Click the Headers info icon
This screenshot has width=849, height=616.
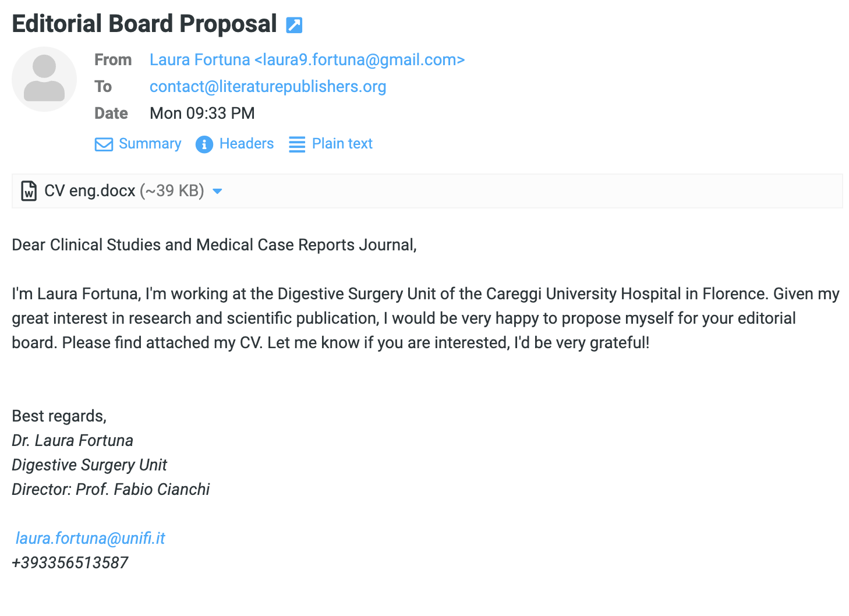pos(204,144)
